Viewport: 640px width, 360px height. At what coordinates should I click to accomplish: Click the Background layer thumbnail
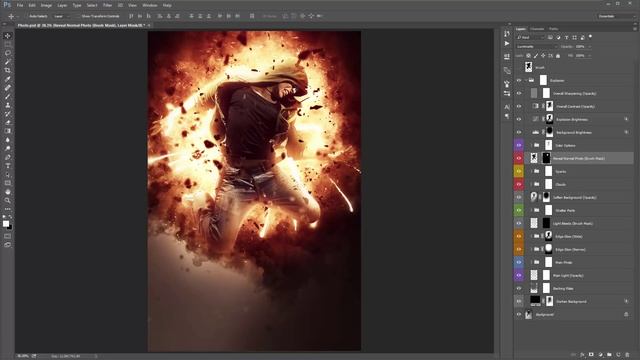pyautogui.click(x=529, y=315)
